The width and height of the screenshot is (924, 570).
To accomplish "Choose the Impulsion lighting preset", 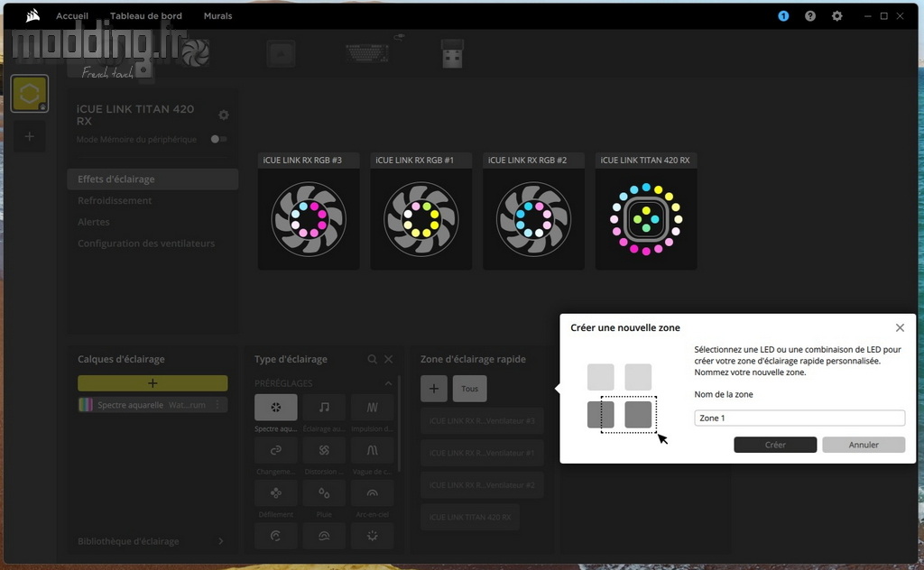I will (373, 408).
